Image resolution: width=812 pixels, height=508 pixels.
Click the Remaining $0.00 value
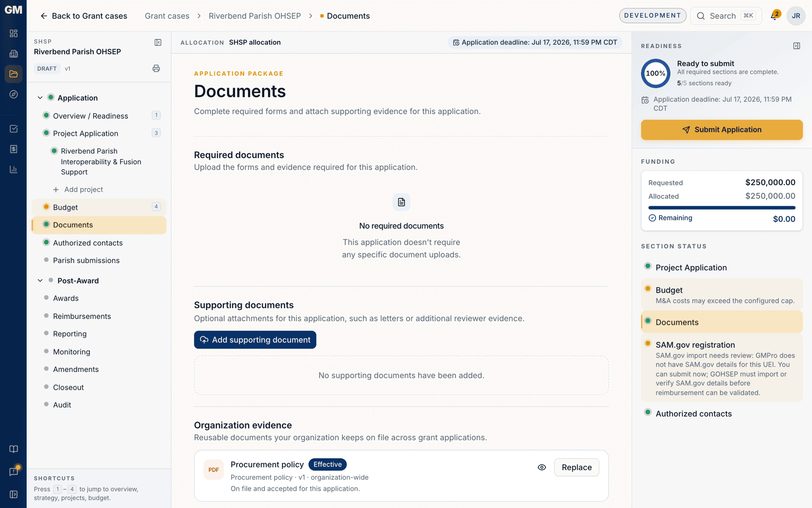pyautogui.click(x=784, y=219)
